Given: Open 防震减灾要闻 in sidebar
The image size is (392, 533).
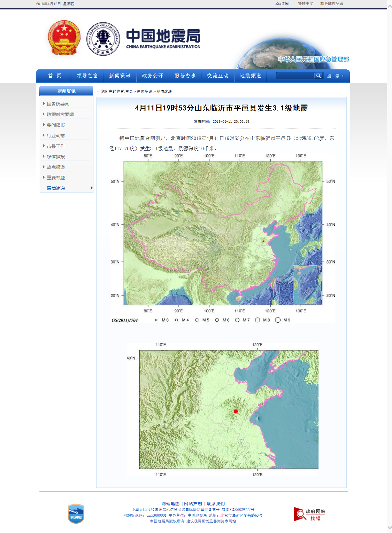Looking at the screenshot, I should [60, 114].
